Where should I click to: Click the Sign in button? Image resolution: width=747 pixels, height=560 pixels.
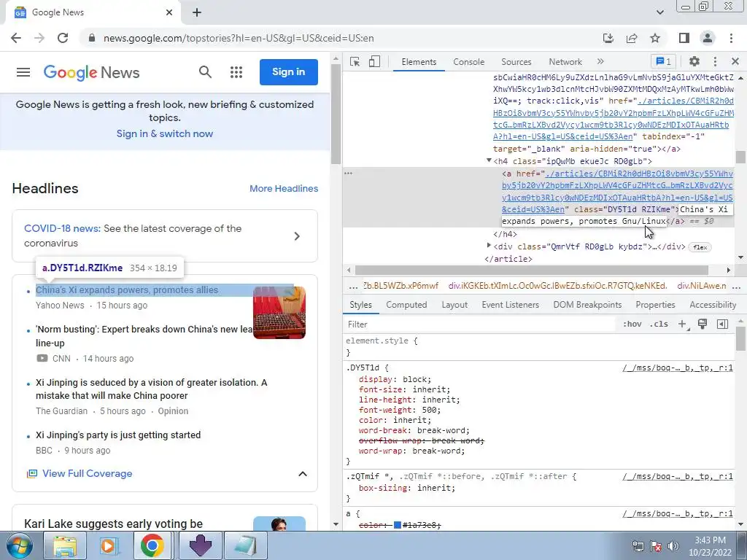(289, 72)
